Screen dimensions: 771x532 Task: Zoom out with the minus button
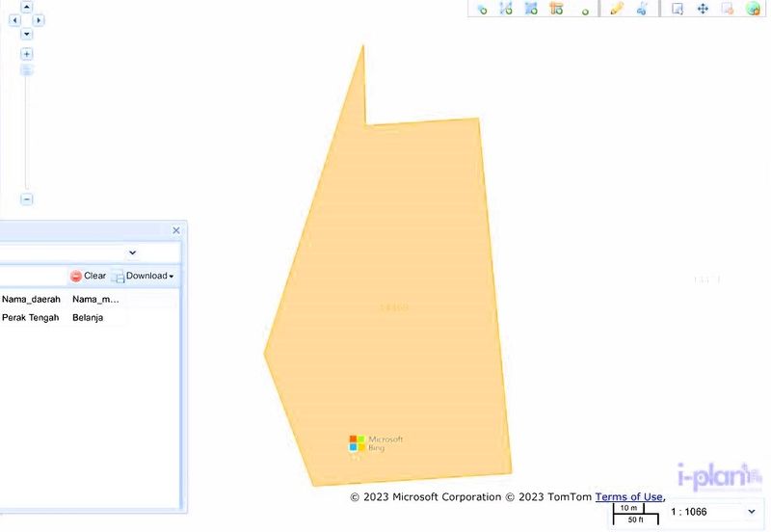pyautogui.click(x=27, y=199)
